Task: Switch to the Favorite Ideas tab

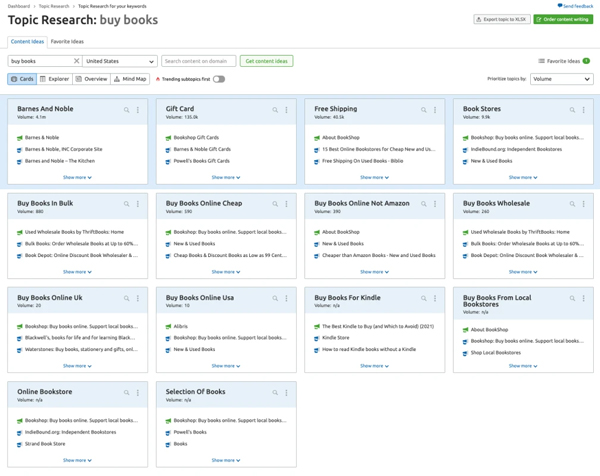Action: (x=67, y=41)
